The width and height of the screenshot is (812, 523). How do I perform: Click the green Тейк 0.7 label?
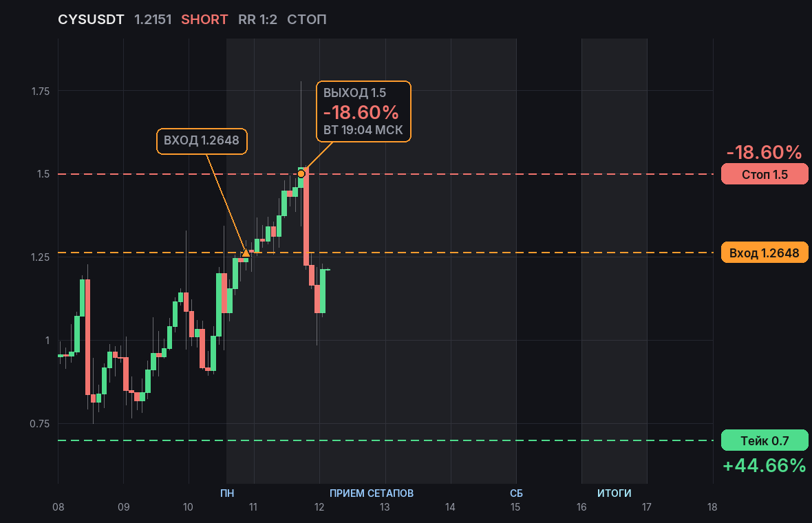[x=765, y=440]
